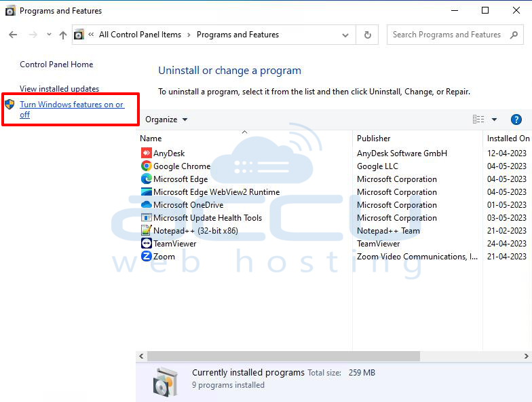Viewport: 532px width, 402px height.
Task: Open the Organize dropdown menu
Action: tap(166, 120)
